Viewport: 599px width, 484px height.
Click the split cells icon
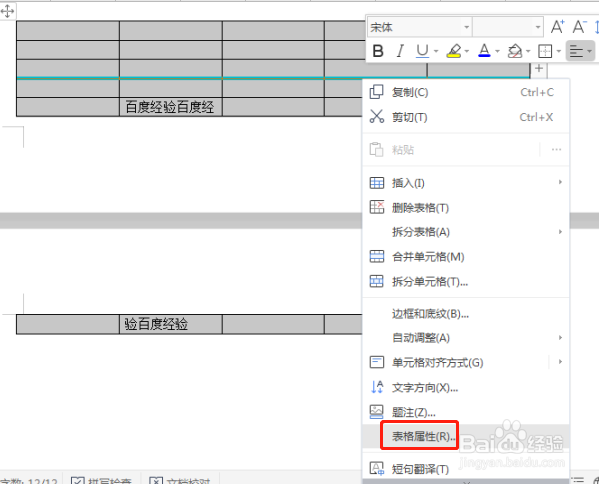pos(377,282)
